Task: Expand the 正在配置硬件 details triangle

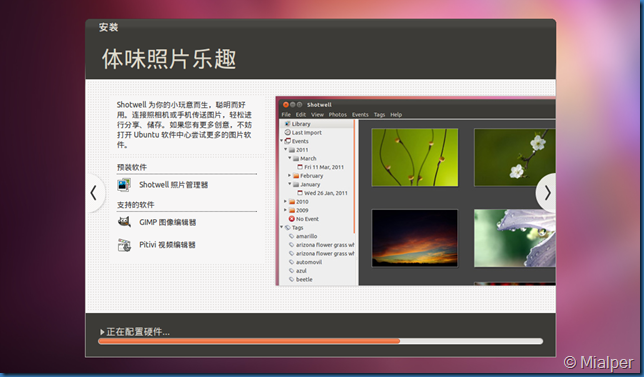Action: 102,332
